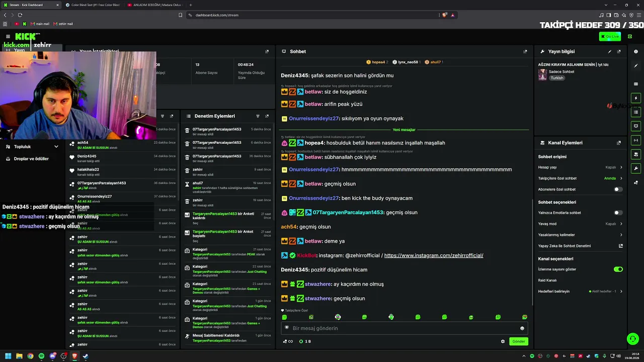Screen dimensions: 644x362
Task: Pop out the Kanal Eylemleri panel
Action: coord(619,143)
